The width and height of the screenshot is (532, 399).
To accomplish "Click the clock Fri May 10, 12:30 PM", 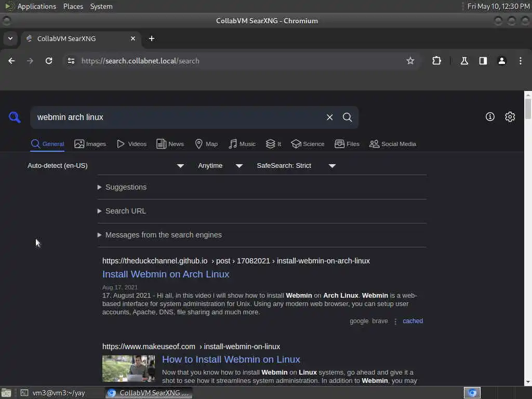I will [x=498, y=6].
